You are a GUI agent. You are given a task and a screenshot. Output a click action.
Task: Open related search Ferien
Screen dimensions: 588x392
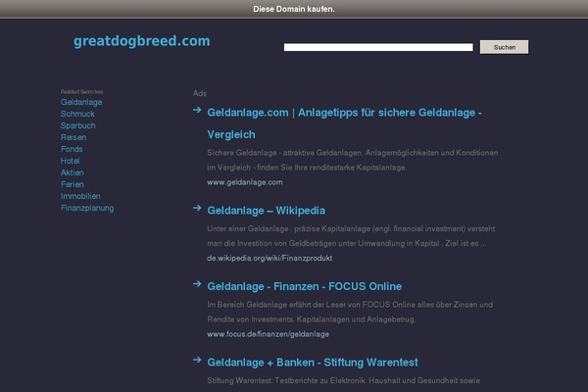coord(72,184)
